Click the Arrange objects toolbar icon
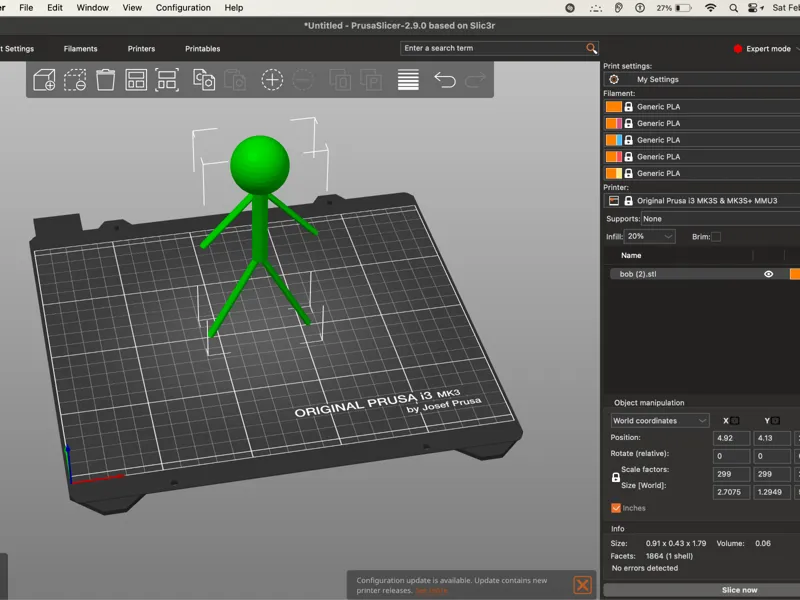 [x=136, y=80]
